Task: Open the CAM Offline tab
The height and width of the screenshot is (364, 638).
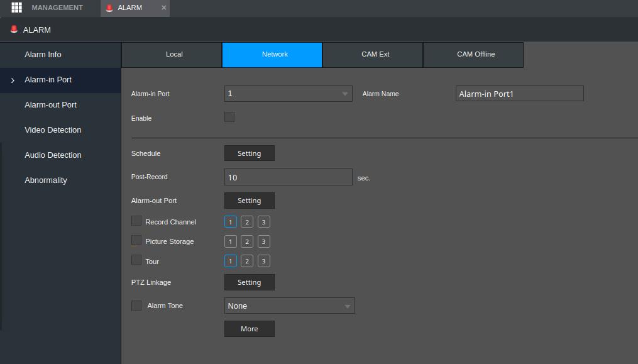Action: coord(473,55)
